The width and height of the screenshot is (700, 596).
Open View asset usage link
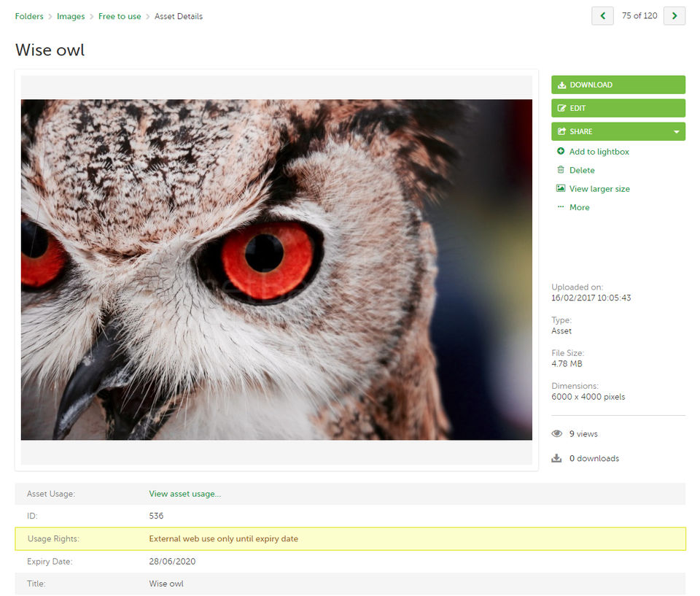tap(184, 494)
